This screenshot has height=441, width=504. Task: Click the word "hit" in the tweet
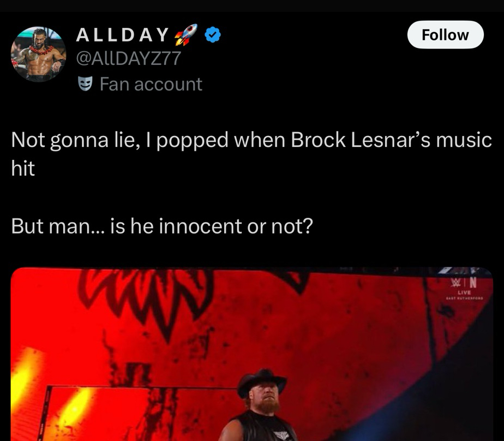tap(23, 168)
